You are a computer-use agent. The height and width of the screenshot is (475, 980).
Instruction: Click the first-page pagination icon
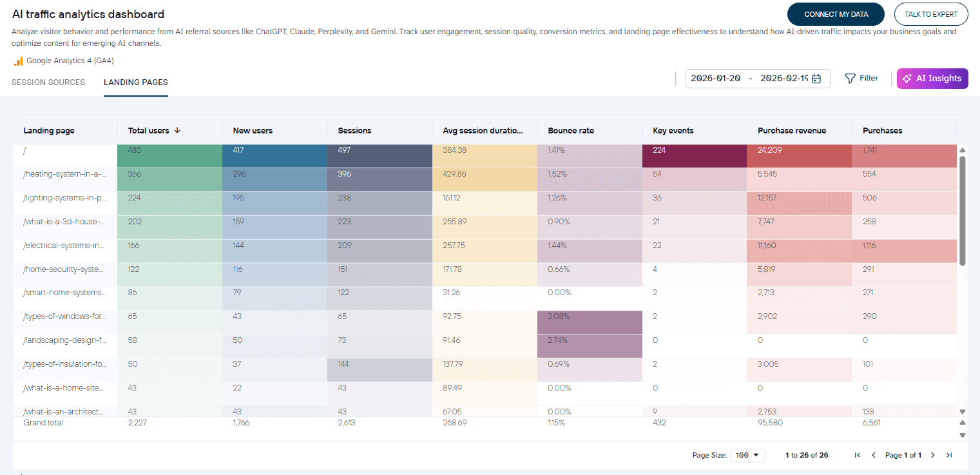[857, 454]
